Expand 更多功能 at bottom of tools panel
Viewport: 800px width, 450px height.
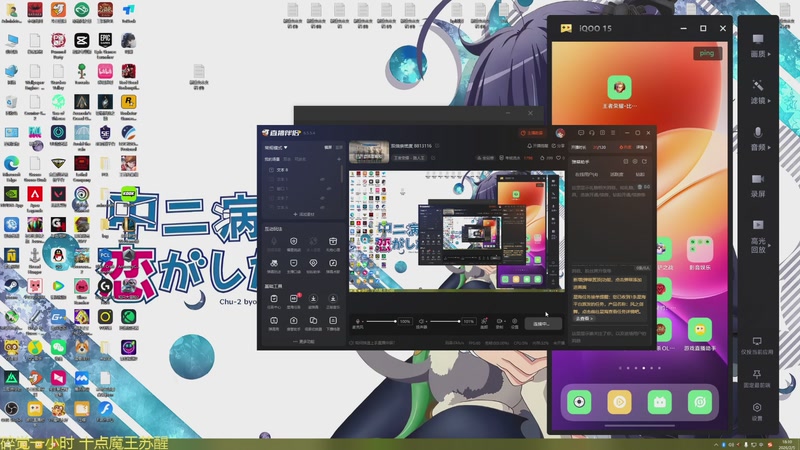(x=304, y=342)
